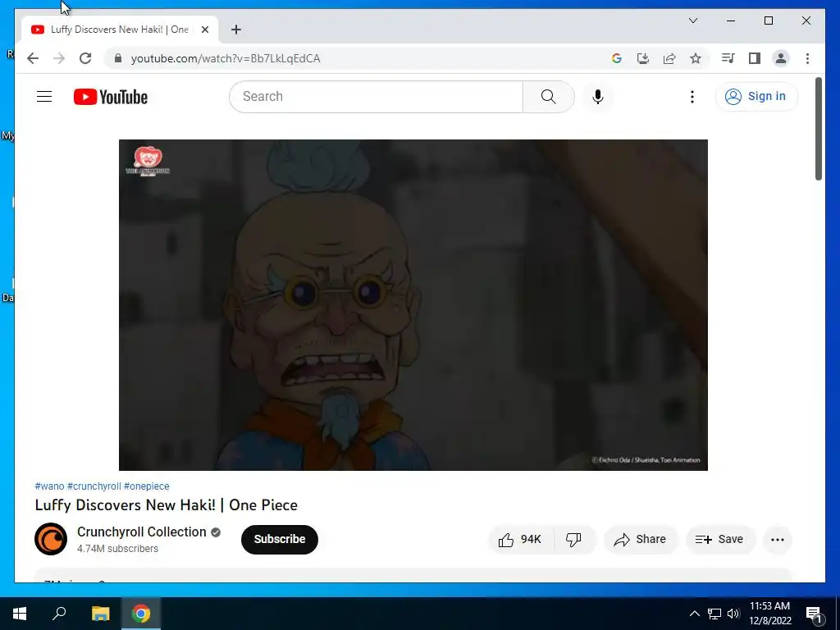Image resolution: width=840 pixels, height=630 pixels.
Task: Reload the page with refresh icon
Action: tap(85, 58)
